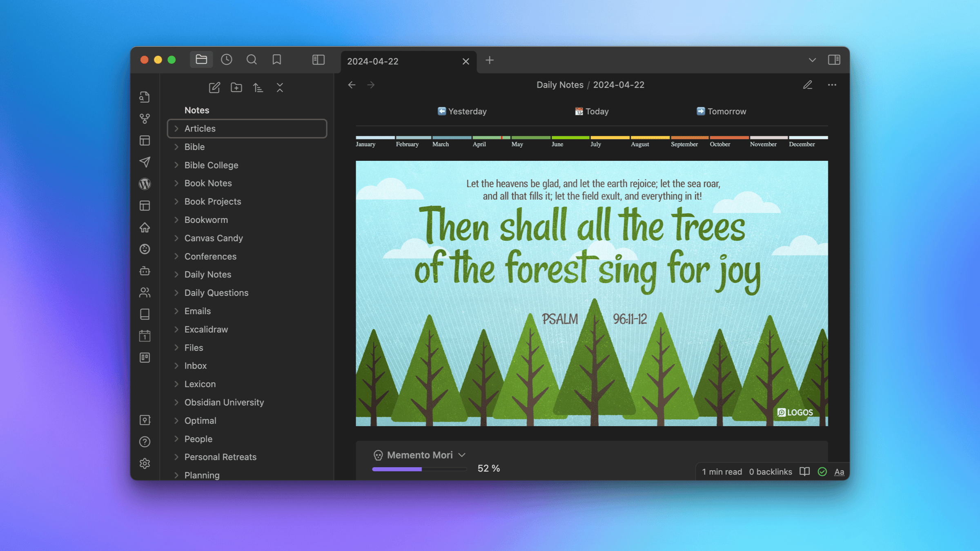This screenshot has height=551, width=980.
Task: Open the Bookworm folder
Action: point(247,220)
